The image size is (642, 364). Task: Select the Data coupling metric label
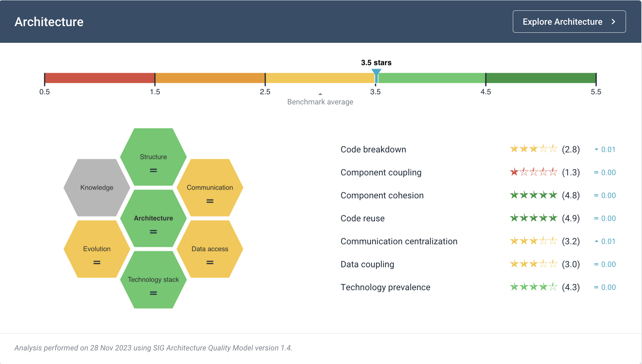tap(367, 264)
